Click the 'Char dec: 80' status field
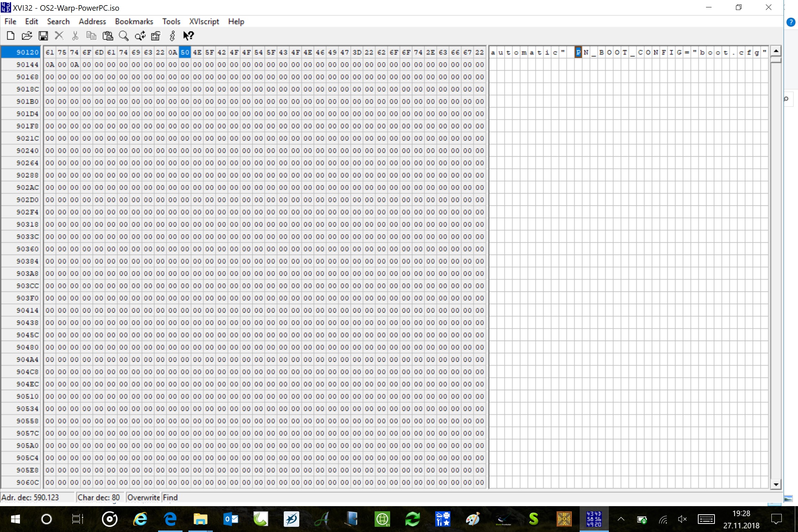 click(100, 497)
